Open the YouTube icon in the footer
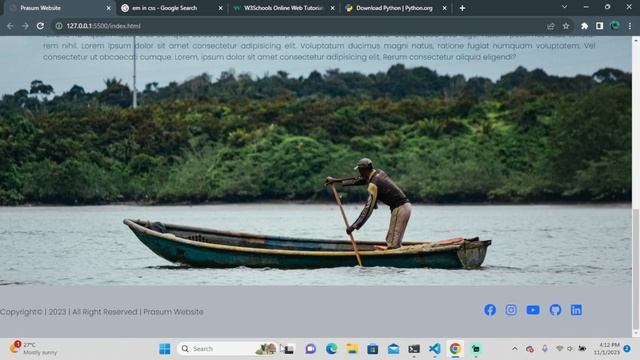The width and height of the screenshot is (640, 360). point(533,310)
